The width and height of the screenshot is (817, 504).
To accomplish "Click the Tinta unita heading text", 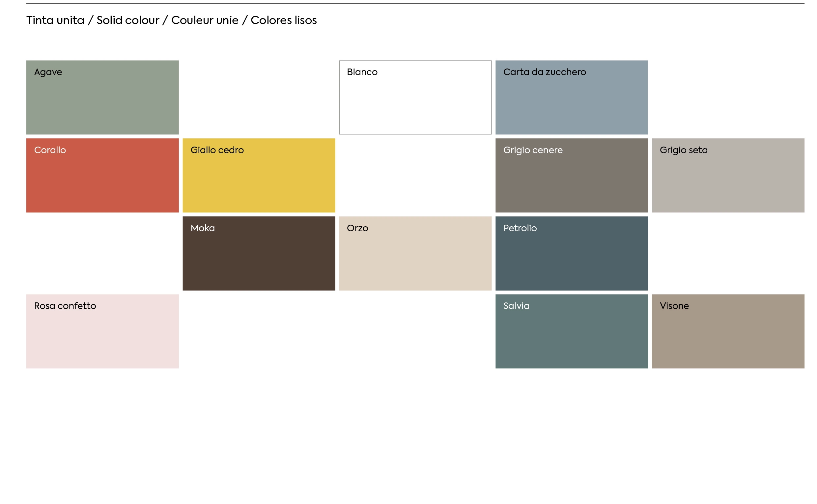I will tap(55, 20).
